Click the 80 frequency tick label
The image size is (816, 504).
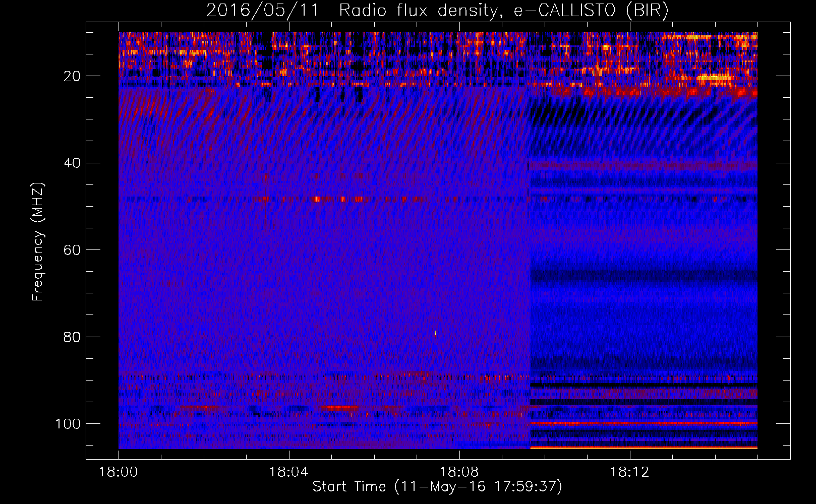pos(72,337)
